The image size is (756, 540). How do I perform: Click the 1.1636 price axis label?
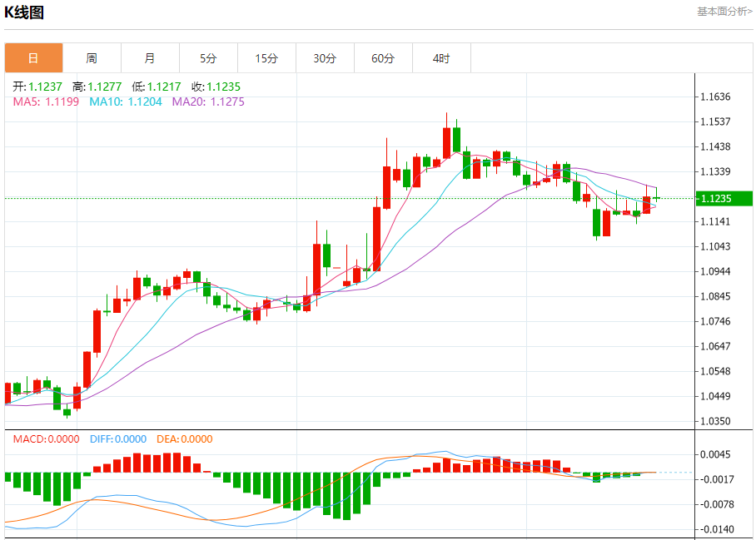[715, 97]
